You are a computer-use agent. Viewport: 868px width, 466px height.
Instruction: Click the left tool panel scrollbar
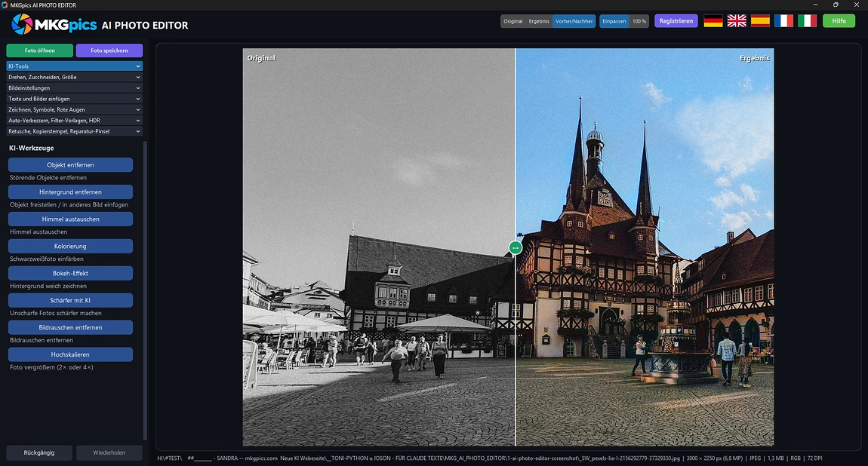tap(145, 291)
